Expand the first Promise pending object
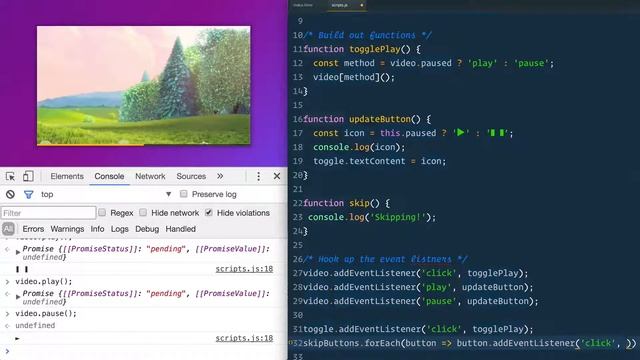 (x=18, y=252)
